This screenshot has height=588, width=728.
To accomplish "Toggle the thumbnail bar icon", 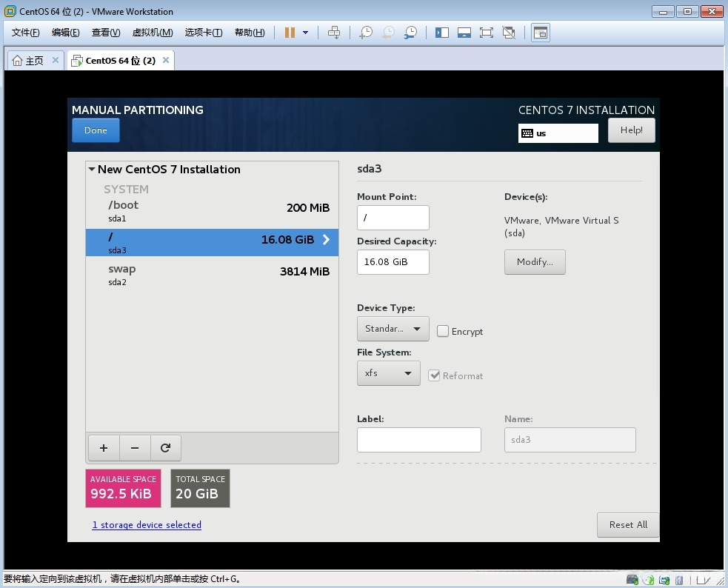I will [x=464, y=33].
